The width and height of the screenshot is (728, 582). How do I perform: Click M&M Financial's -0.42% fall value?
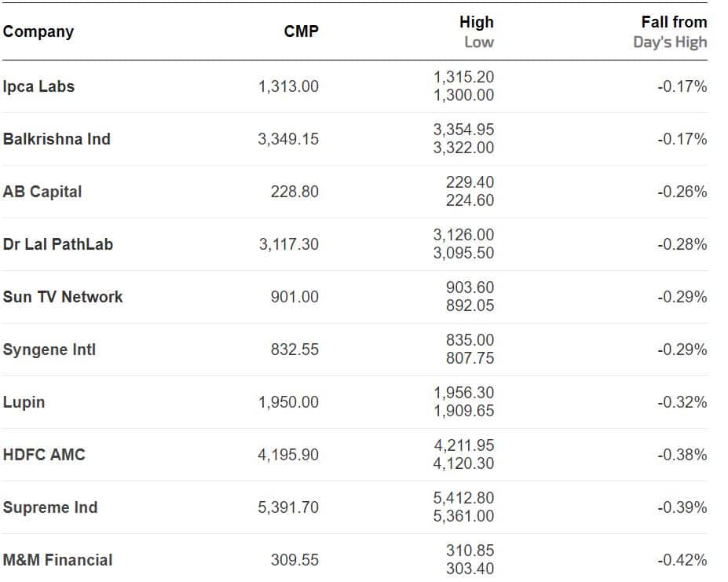click(x=682, y=560)
